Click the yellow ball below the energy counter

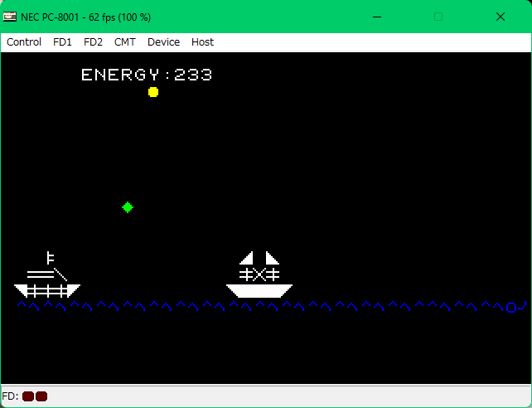point(153,92)
